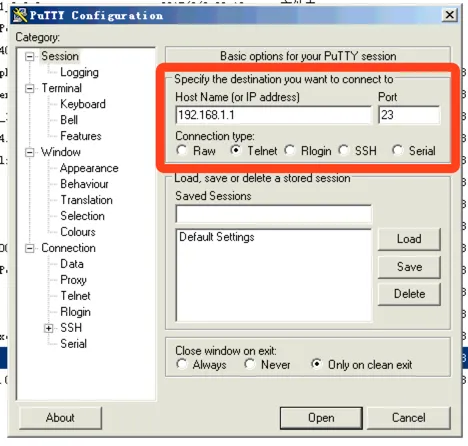Expand the SSH subcategory node
This screenshot has width=468, height=446.
point(48,328)
